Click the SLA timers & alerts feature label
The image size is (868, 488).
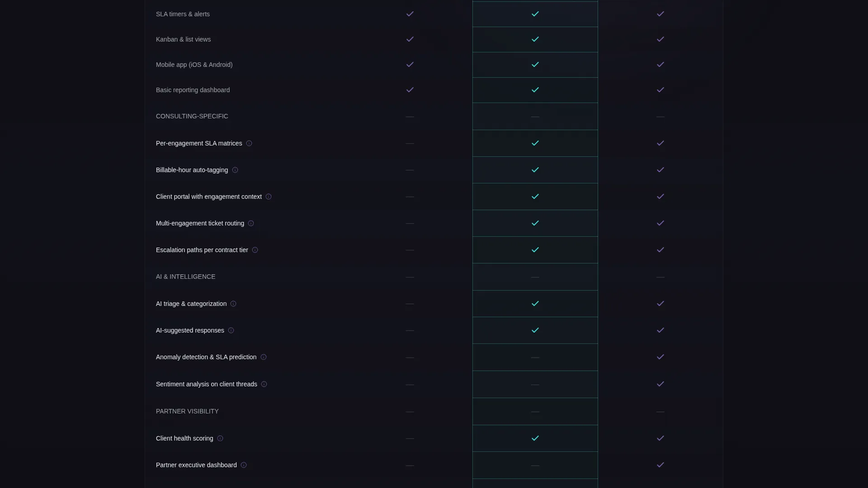click(x=183, y=14)
